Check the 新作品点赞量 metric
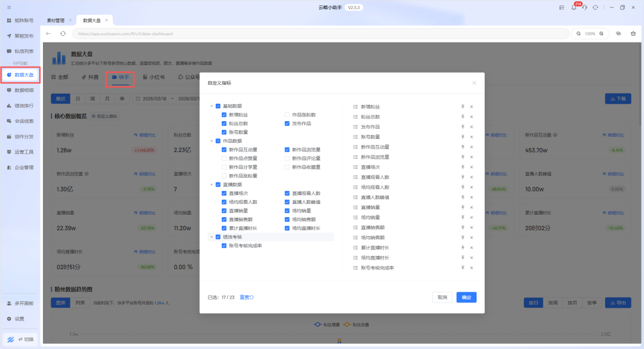The image size is (644, 349). (x=224, y=159)
